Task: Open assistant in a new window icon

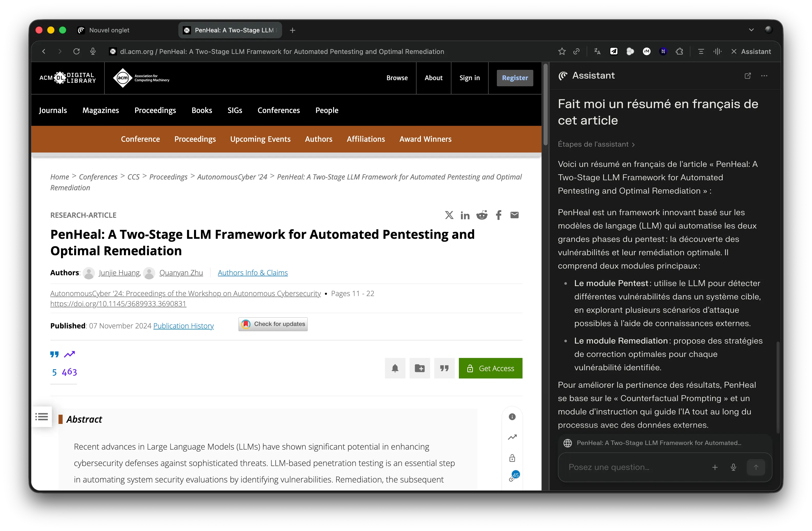Action: point(748,76)
